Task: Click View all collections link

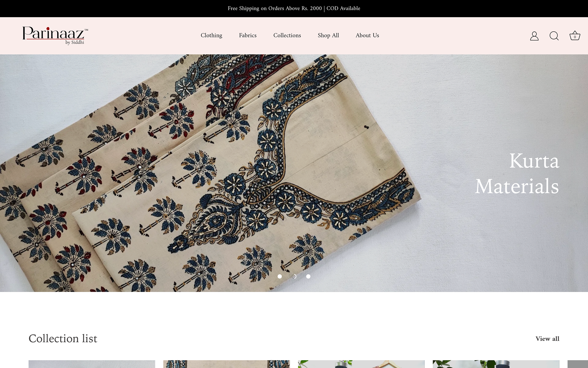Action: tap(547, 339)
